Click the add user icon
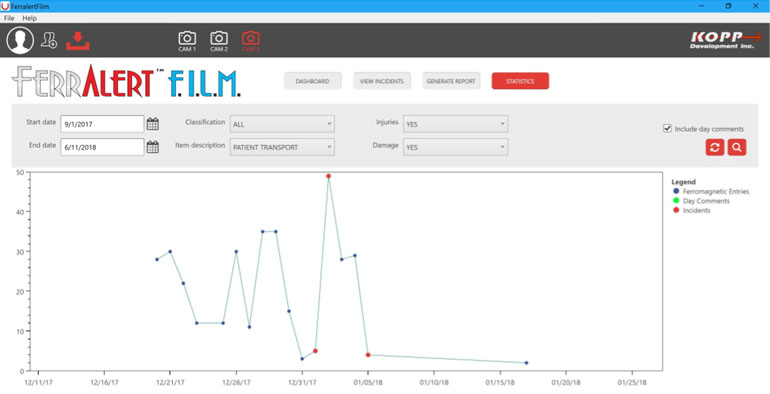The height and width of the screenshot is (394, 770). tap(49, 40)
